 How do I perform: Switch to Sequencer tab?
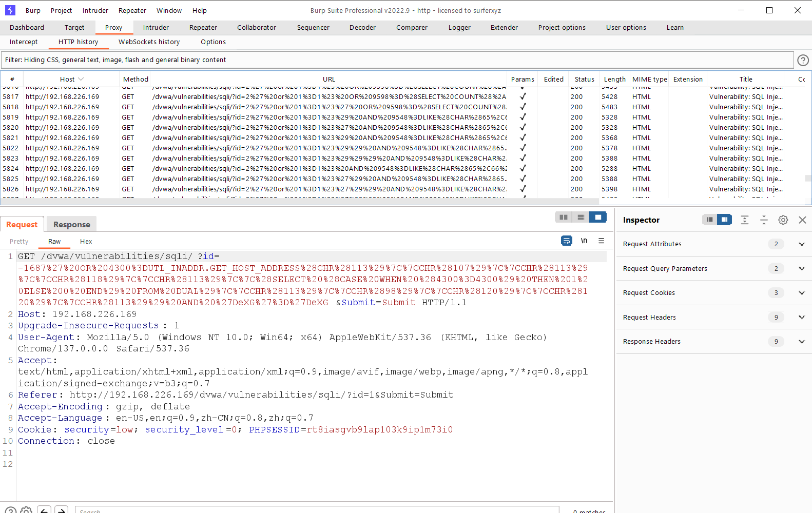pos(313,28)
